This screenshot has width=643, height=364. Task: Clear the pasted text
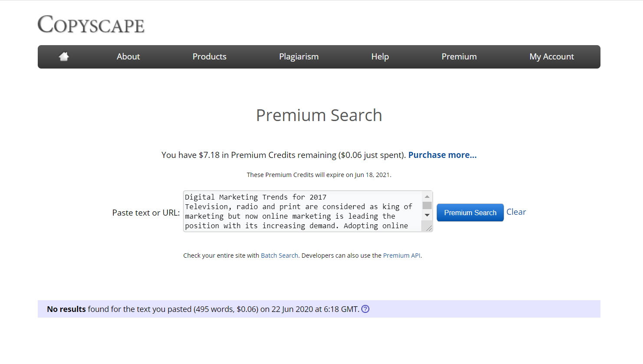click(x=516, y=212)
